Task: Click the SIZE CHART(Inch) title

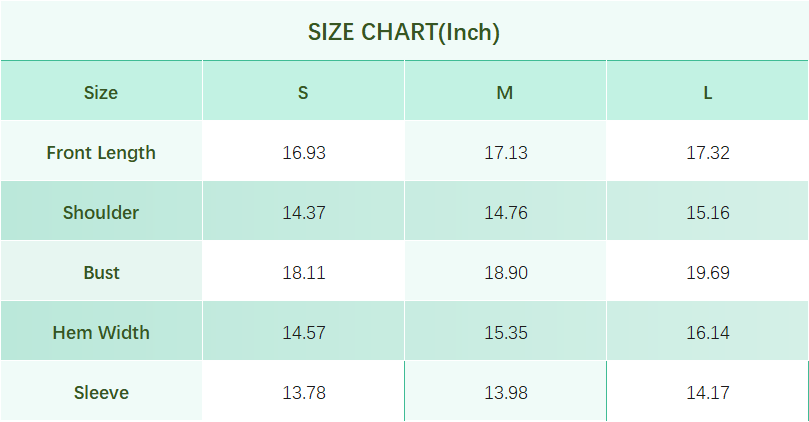Action: point(404,32)
